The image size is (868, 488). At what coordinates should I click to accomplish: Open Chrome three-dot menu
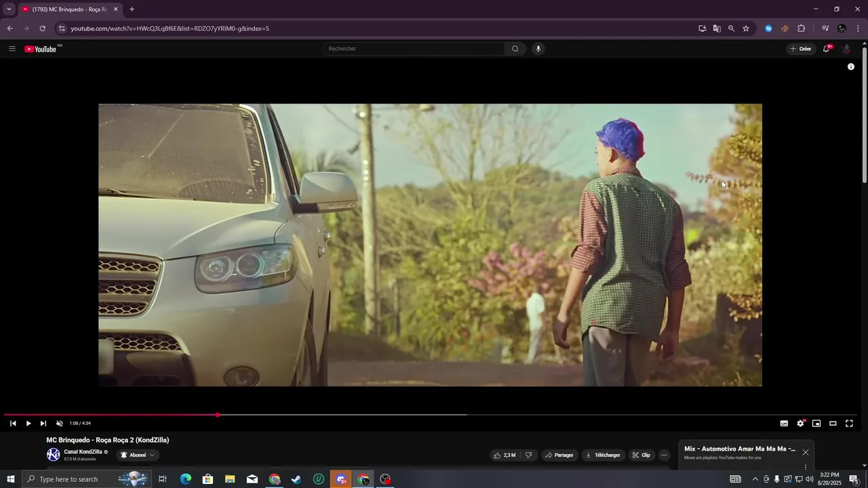point(858,28)
